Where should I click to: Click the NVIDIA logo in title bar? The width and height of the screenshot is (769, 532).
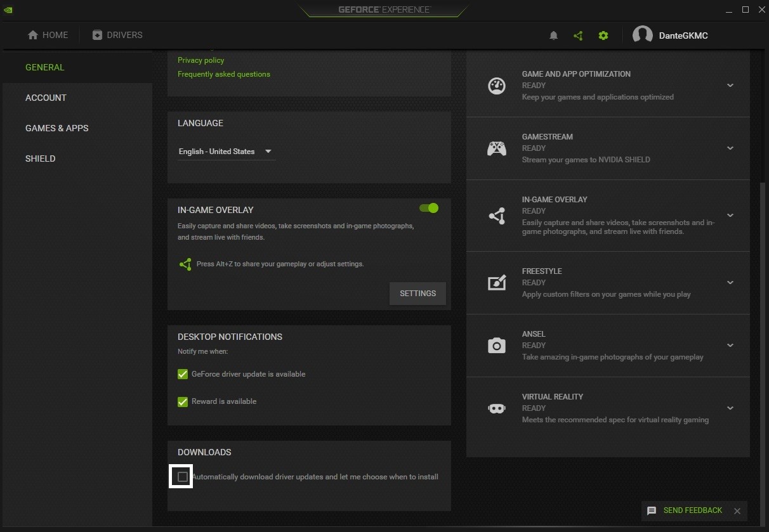pos(8,10)
